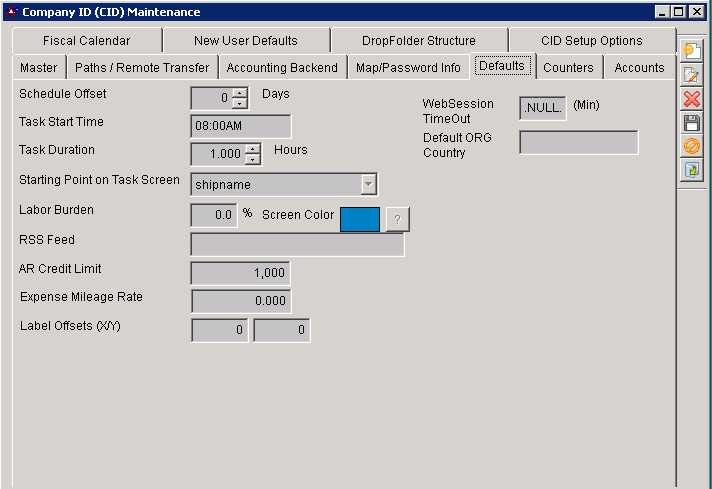Open the Starting Point on Task Screen dropdown
The image size is (712, 489).
(368, 184)
